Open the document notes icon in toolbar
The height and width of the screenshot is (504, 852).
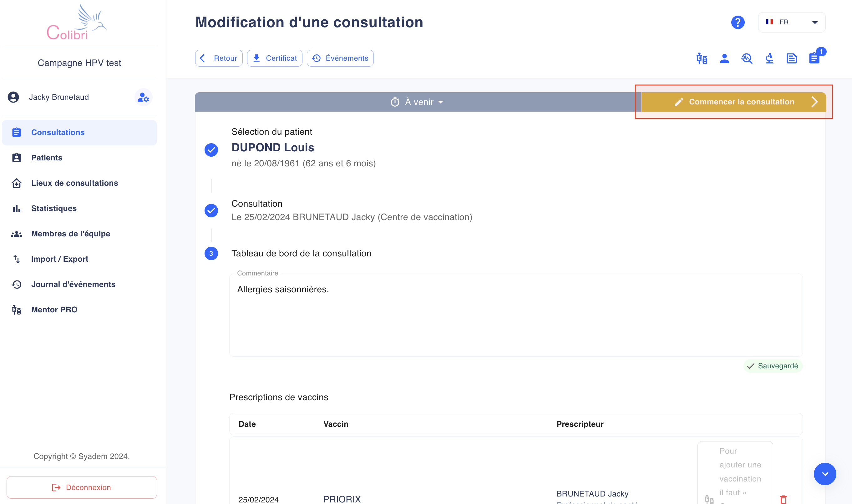[x=792, y=58]
